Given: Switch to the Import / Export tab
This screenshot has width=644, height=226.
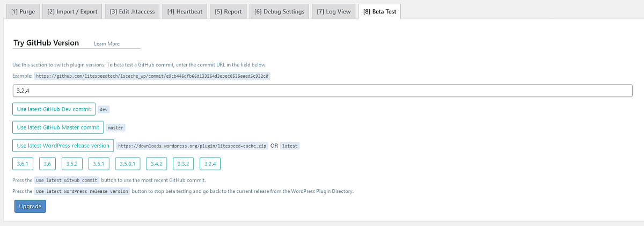Looking at the screenshot, I should pos(72,11).
